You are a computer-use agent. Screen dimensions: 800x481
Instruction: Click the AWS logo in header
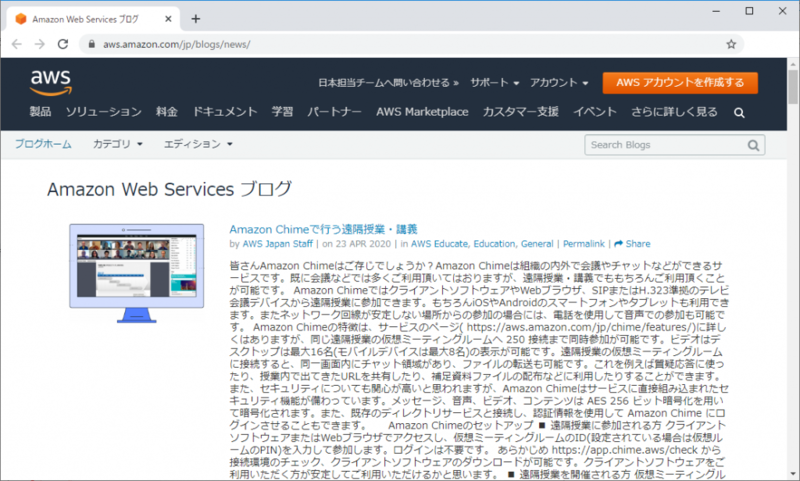(x=51, y=83)
